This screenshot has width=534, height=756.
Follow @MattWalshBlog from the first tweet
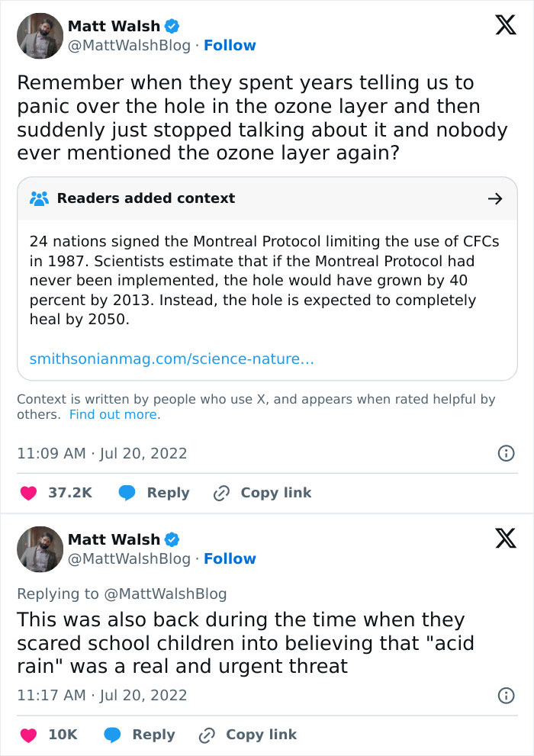(230, 46)
